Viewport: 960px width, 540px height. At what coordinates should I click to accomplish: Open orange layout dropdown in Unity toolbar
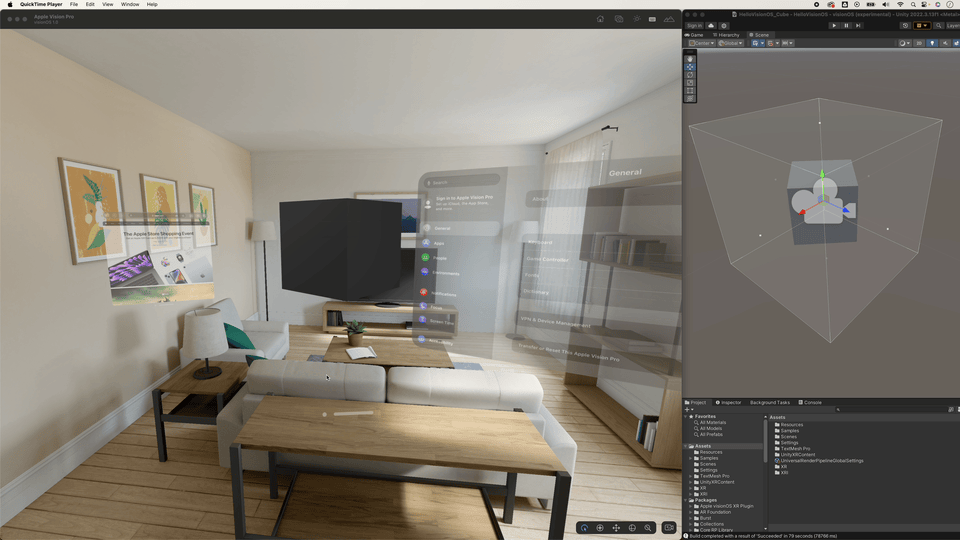point(922,26)
